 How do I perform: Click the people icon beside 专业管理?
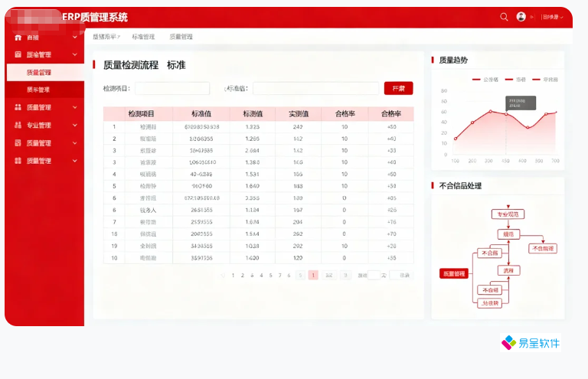(18, 125)
